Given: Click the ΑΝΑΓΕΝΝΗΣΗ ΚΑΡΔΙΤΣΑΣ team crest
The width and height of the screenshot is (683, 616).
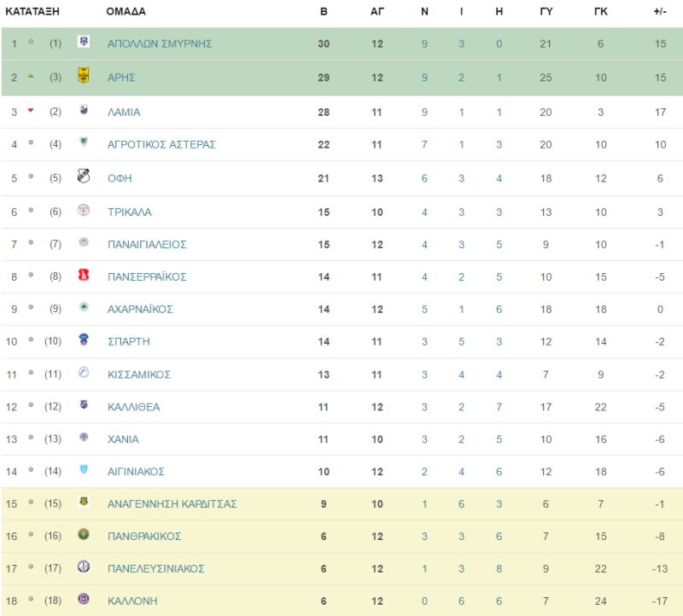Looking at the screenshot, I should (83, 502).
